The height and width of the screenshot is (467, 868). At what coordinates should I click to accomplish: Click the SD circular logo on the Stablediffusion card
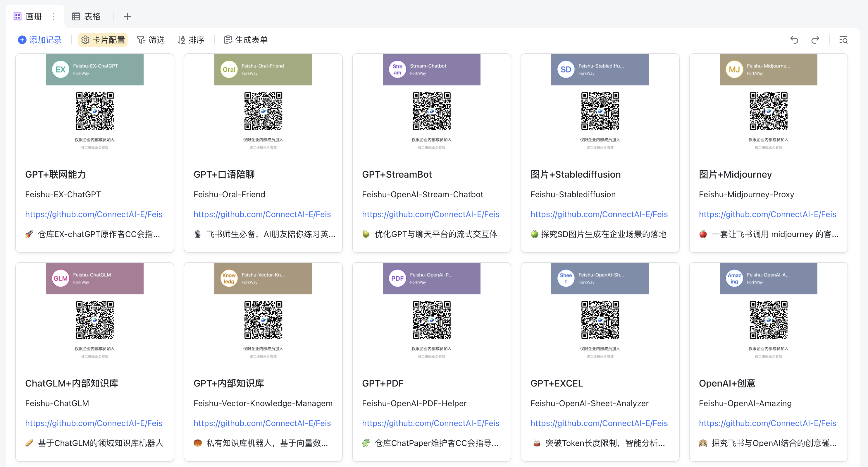pos(566,69)
